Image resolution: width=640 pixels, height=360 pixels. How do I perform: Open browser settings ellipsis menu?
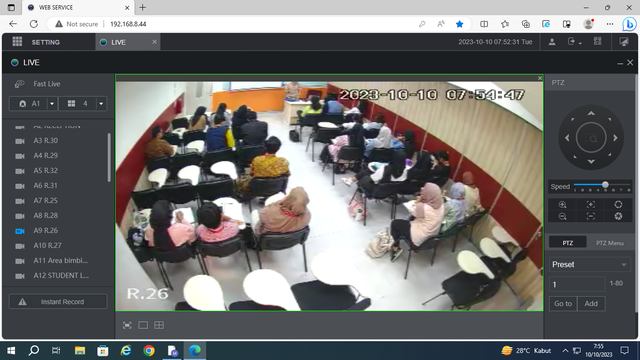[x=610, y=24]
